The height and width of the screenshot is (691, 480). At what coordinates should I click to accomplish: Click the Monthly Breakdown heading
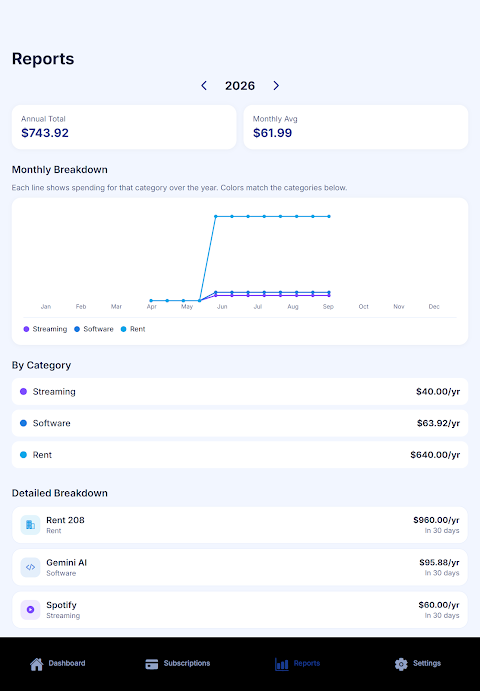click(x=60, y=170)
